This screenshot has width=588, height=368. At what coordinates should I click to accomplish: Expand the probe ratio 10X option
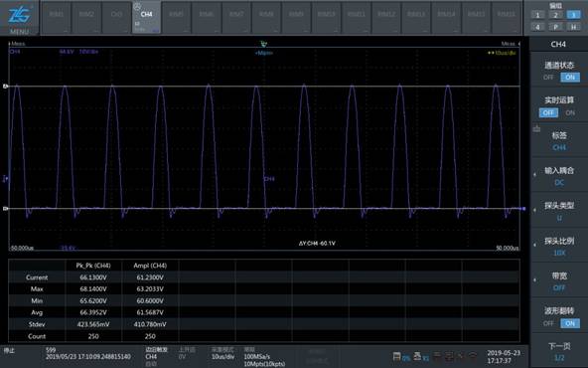[x=559, y=247]
